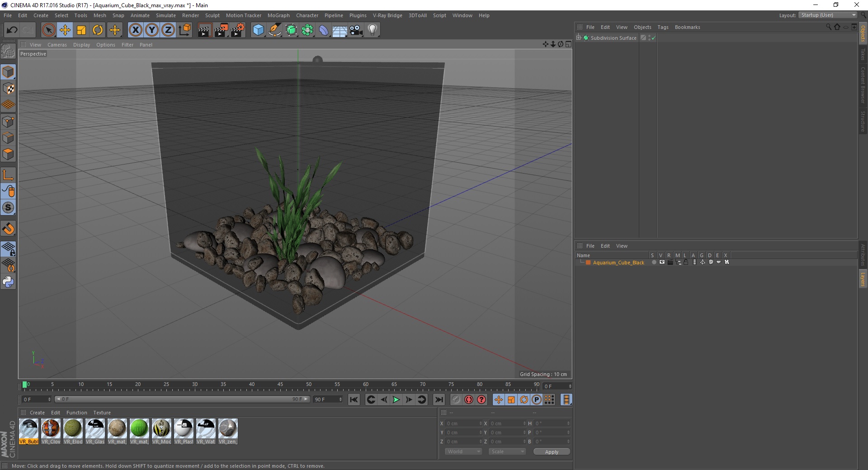Image resolution: width=868 pixels, height=470 pixels.
Task: Open Edit Render Settings icon
Action: pyautogui.click(x=237, y=30)
